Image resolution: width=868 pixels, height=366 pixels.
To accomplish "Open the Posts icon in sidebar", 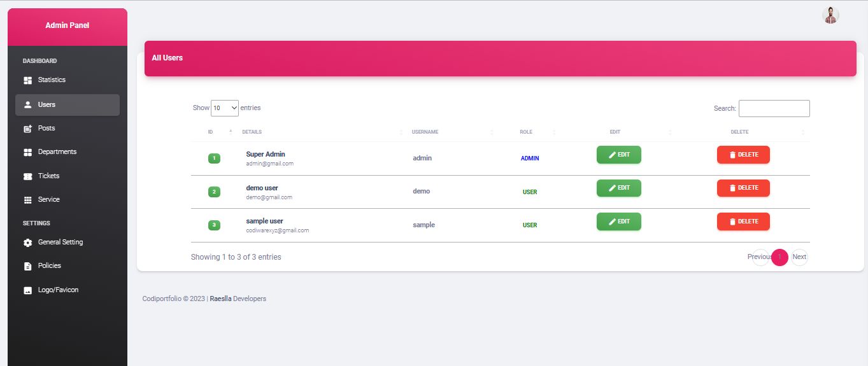I will click(27, 129).
